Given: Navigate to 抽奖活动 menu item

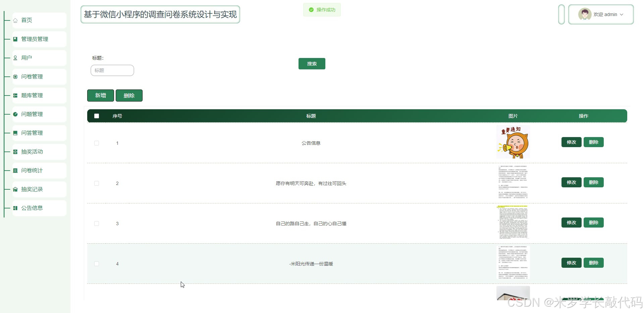Looking at the screenshot, I should tap(40, 151).
